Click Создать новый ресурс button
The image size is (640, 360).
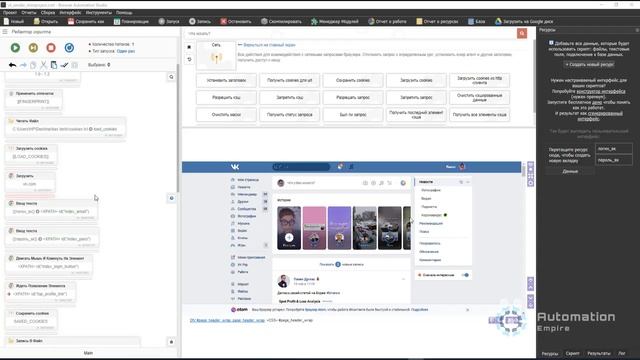[x=589, y=64]
